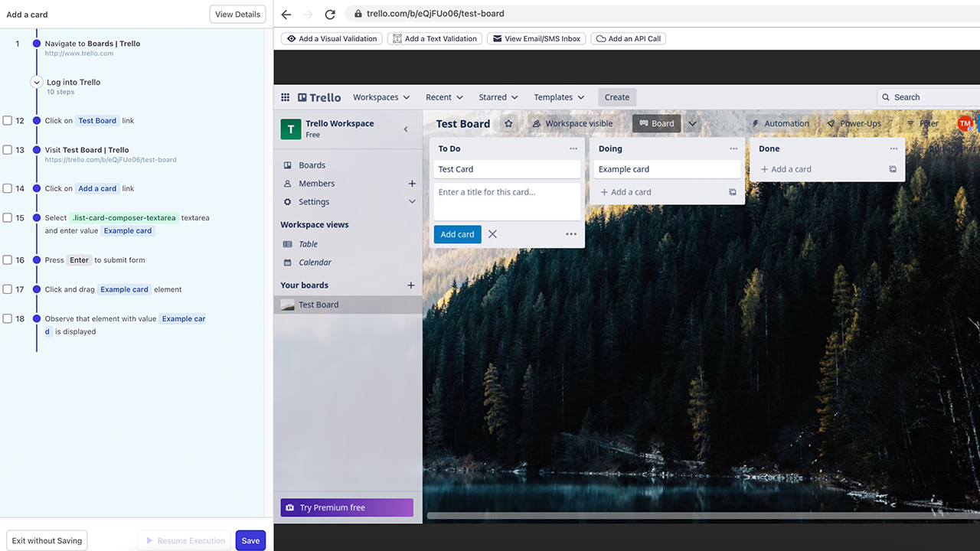Open the Automation menu
980x551 pixels.
[780, 124]
